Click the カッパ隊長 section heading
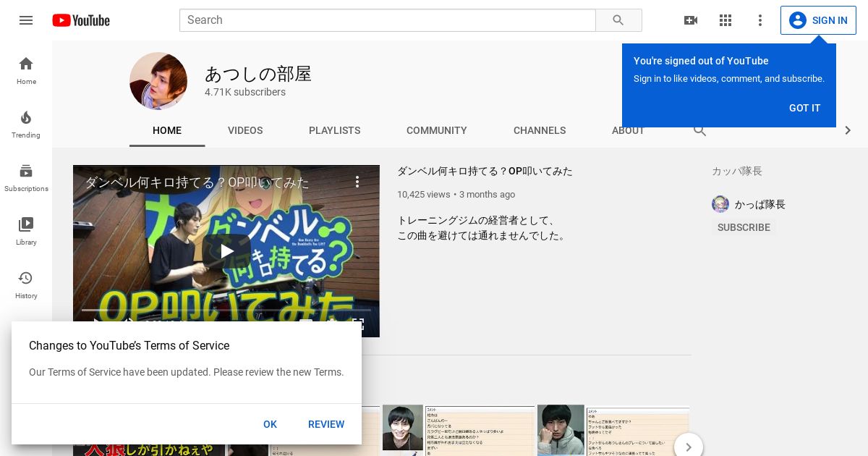The width and height of the screenshot is (868, 456). tap(737, 171)
